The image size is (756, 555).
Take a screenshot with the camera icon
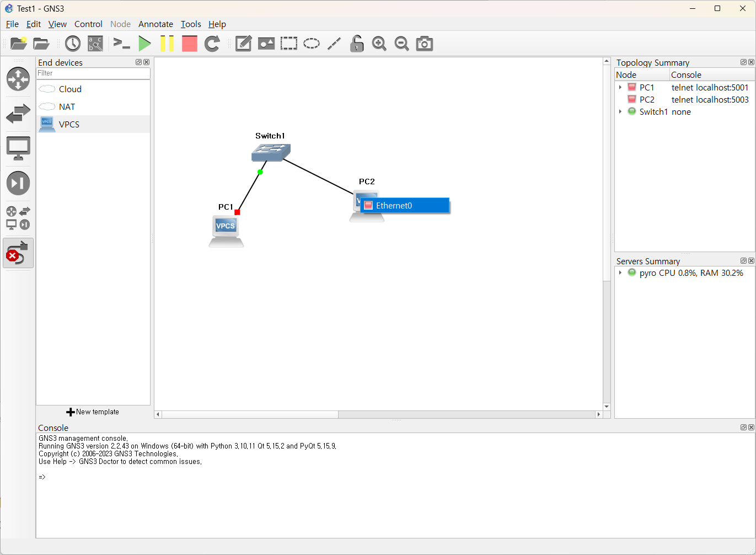(x=425, y=44)
